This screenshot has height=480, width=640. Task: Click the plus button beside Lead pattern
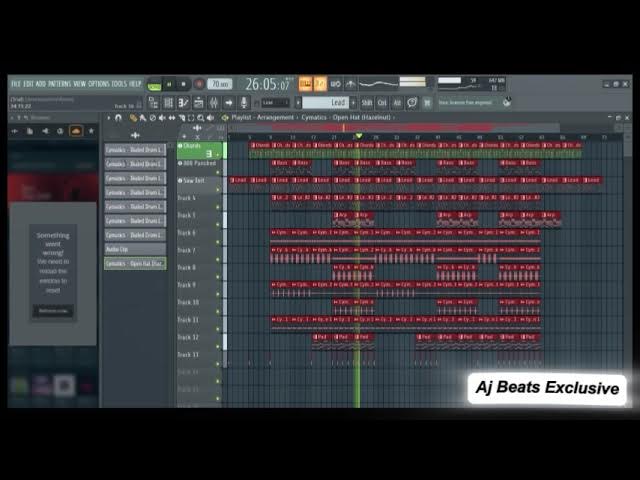click(353, 102)
